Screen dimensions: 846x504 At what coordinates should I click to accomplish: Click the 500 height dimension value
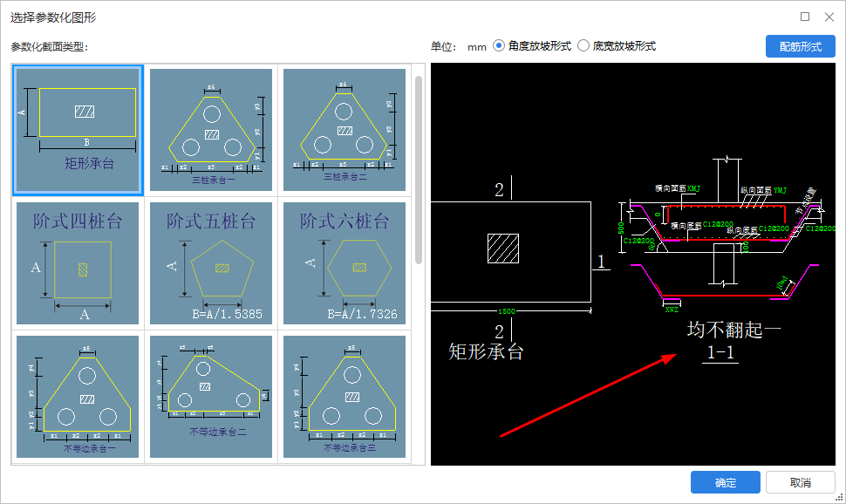621,228
